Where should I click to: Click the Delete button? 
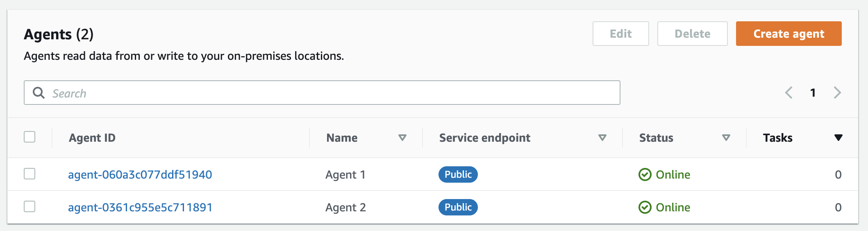tap(693, 34)
